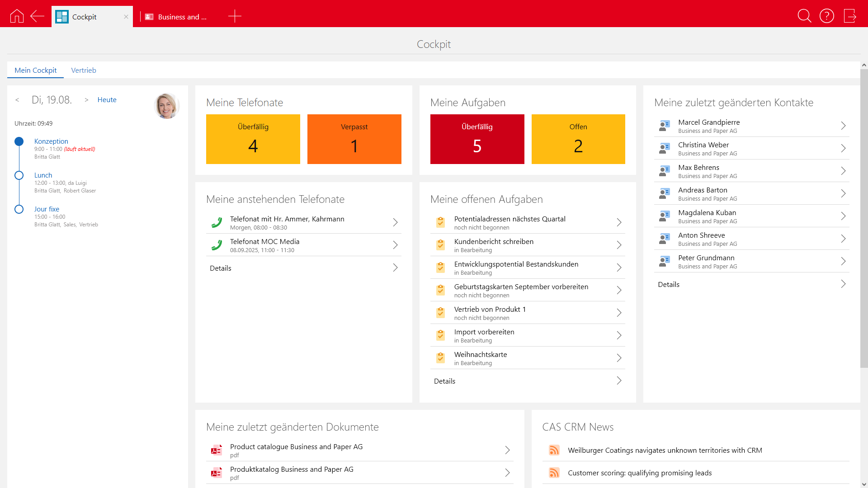Open the Konzeption appointment link
The height and width of the screenshot is (488, 868).
point(51,141)
